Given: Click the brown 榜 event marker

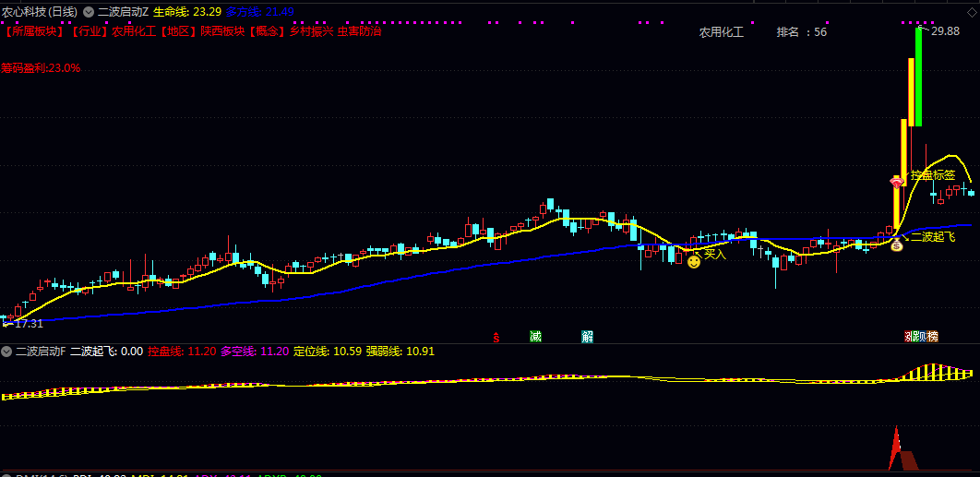Looking at the screenshot, I should (x=933, y=337).
